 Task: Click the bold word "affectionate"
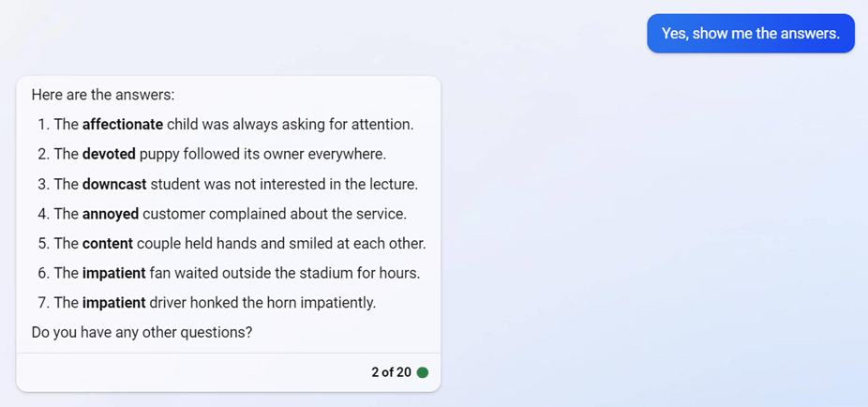[123, 124]
